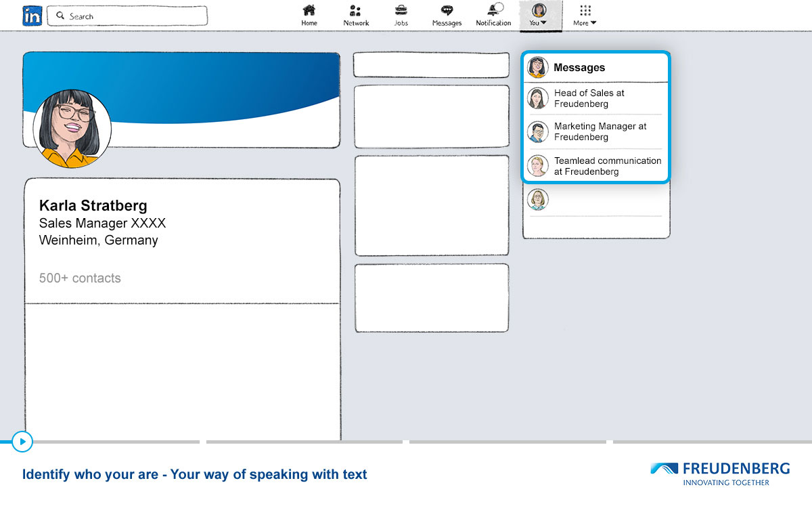This screenshot has width=812, height=508.
Task: Open Messages from the top navigation
Action: click(447, 15)
